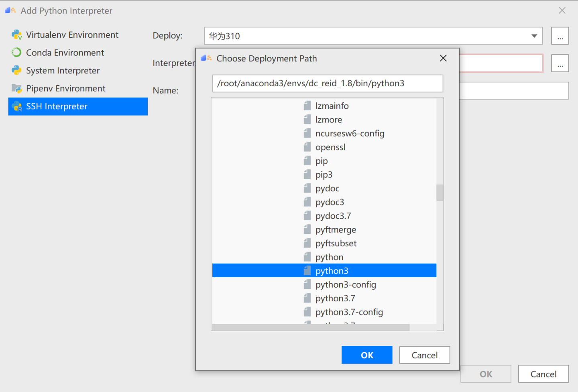Screen dimensions: 578x392
Task: Open the Deploy server dropdown
Action: pyautogui.click(x=533, y=36)
